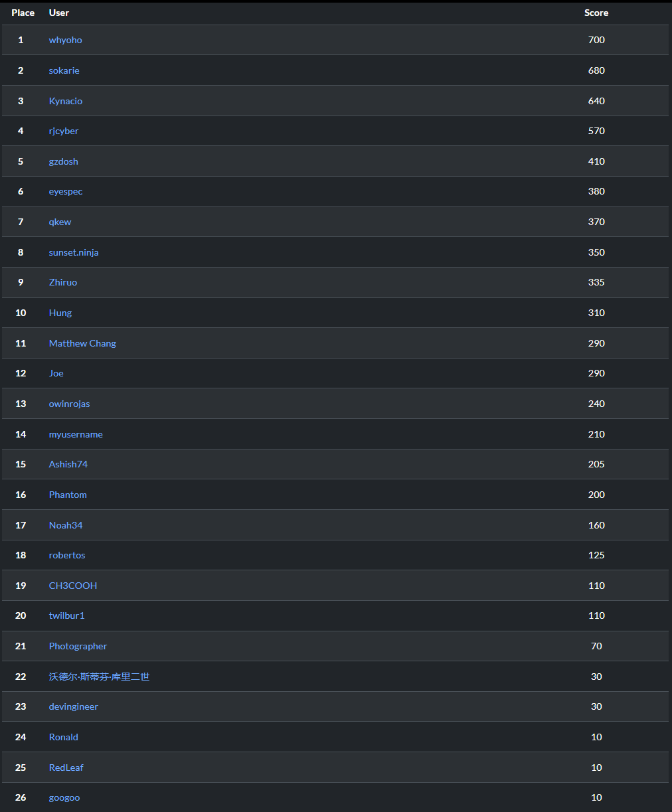Click the Score column header

[596, 13]
